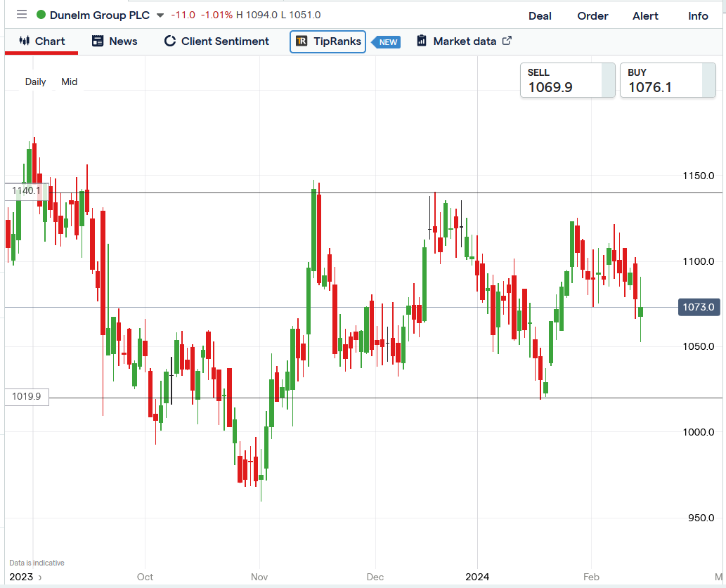This screenshot has height=588, width=726.
Task: Click the Market data clipboard icon
Action: 422,41
